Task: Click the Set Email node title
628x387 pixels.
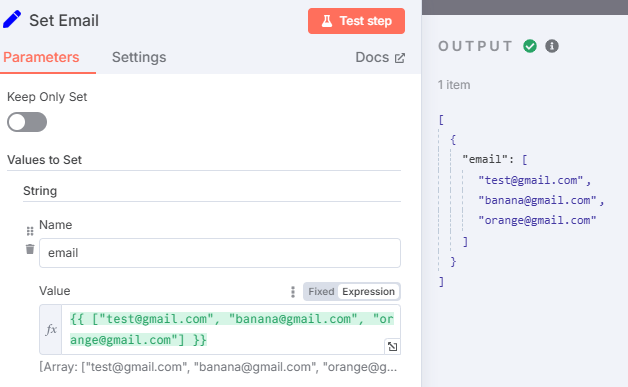Action: (x=64, y=20)
